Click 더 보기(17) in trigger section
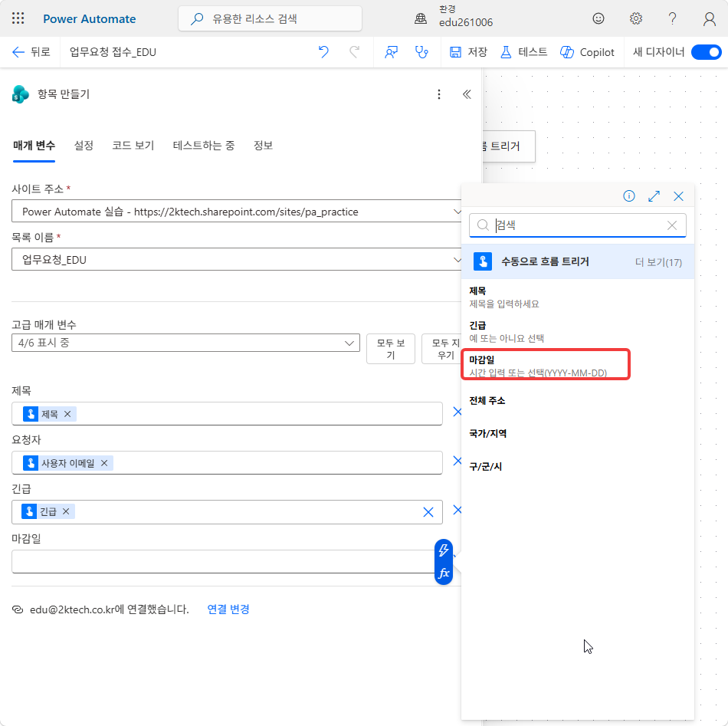This screenshot has height=726, width=728. click(658, 262)
